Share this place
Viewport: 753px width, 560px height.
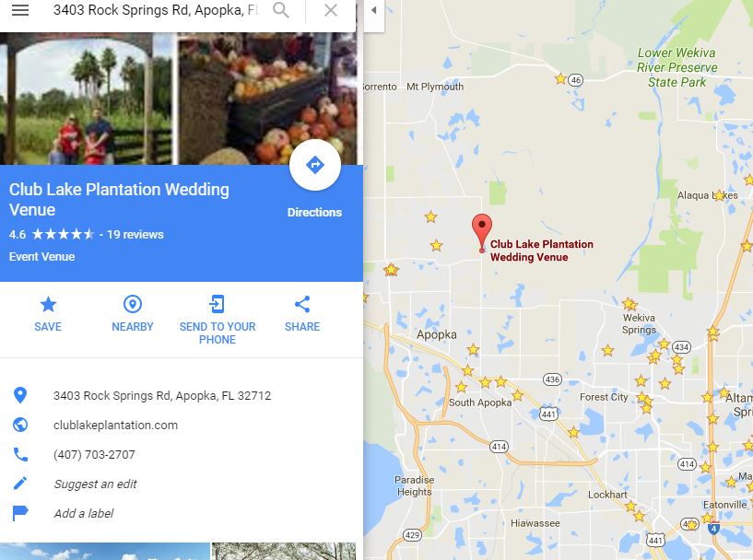tap(302, 314)
